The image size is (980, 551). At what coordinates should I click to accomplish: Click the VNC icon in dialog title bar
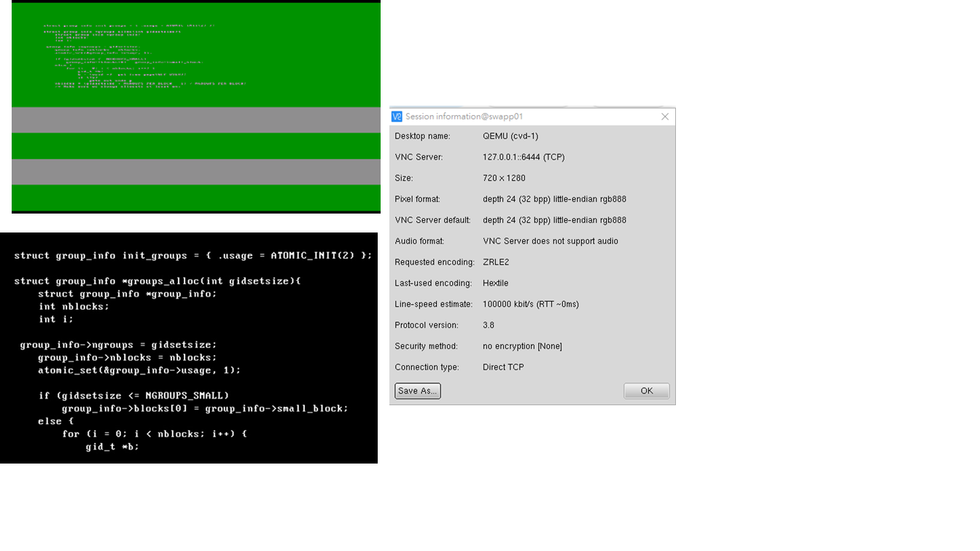[397, 117]
